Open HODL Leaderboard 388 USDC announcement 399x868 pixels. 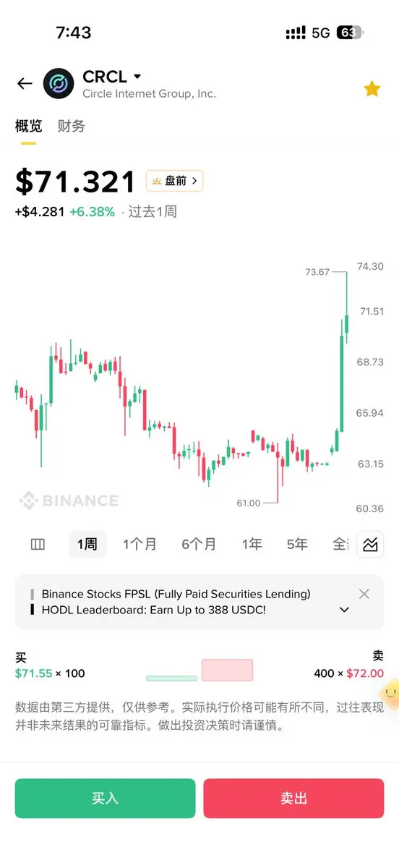[153, 610]
